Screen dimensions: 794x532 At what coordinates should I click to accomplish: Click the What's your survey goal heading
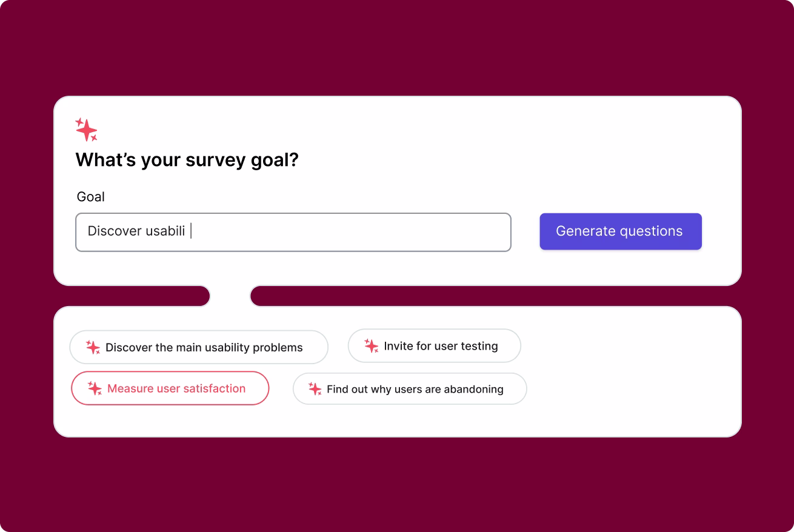pos(187,159)
